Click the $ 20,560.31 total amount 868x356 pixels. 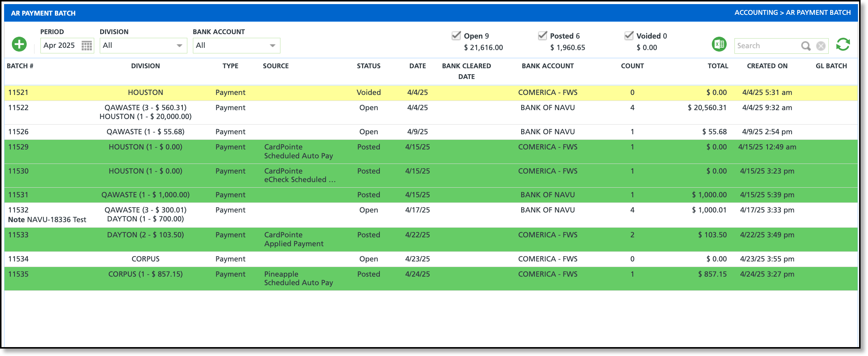(707, 108)
